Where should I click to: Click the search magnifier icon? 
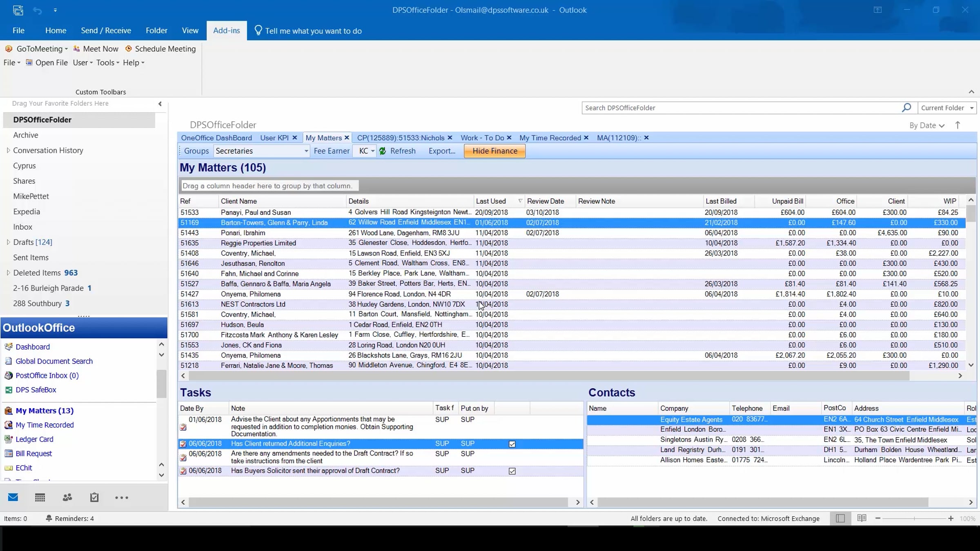tap(906, 108)
